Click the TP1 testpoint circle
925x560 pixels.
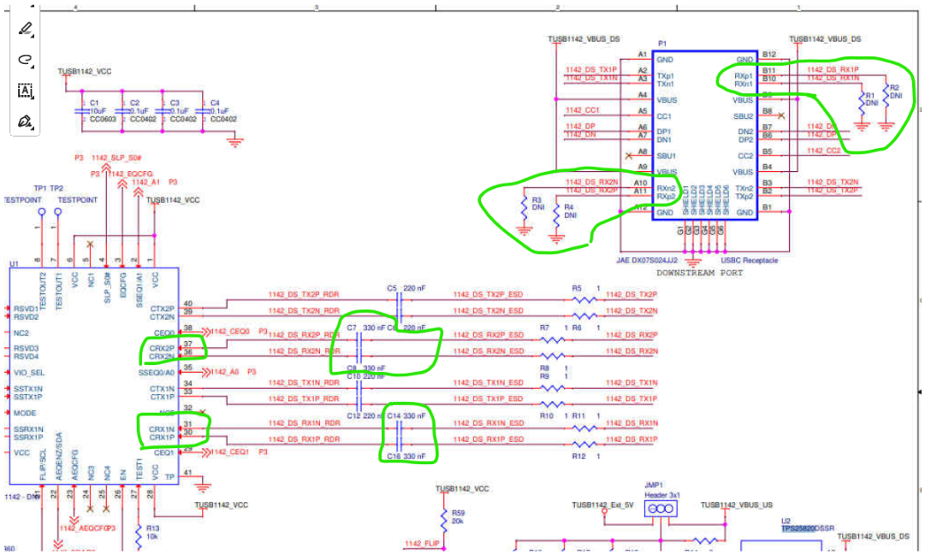(x=42, y=212)
